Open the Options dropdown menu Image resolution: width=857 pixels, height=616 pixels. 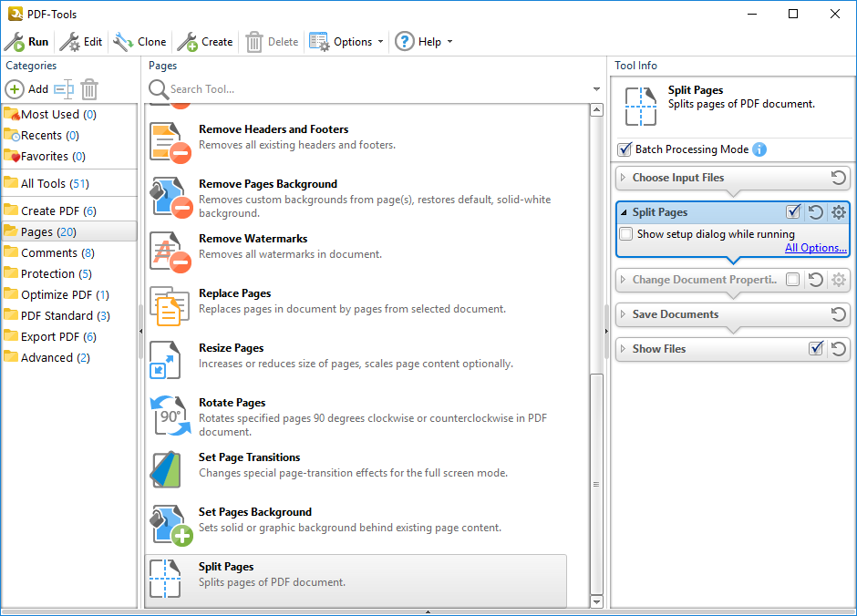coord(346,42)
